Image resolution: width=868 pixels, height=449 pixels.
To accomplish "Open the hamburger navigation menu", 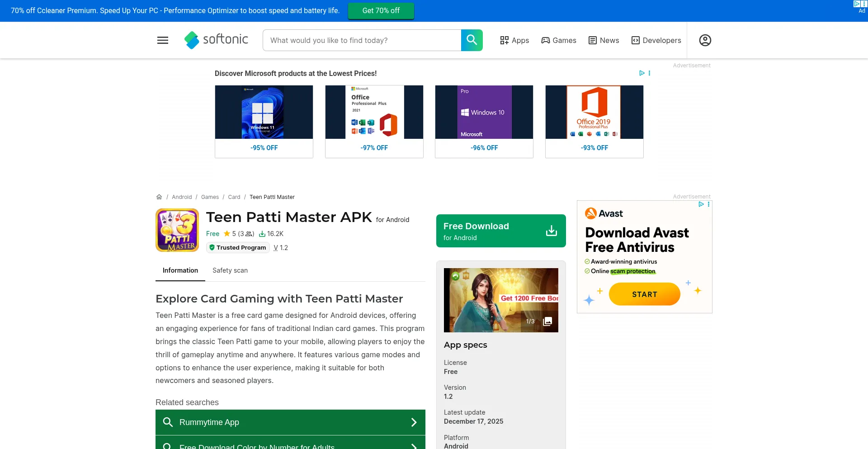I will [162, 40].
